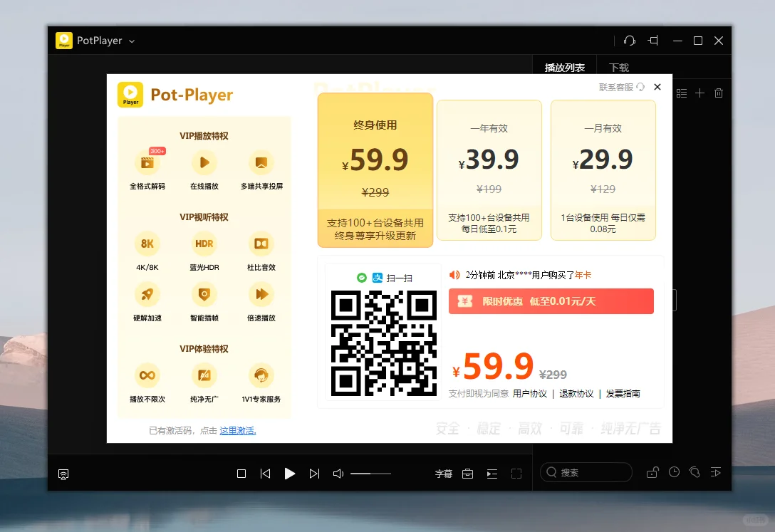Screen dimensions: 775x532
Task: Add item with playlist plus icon
Action: click(x=700, y=93)
